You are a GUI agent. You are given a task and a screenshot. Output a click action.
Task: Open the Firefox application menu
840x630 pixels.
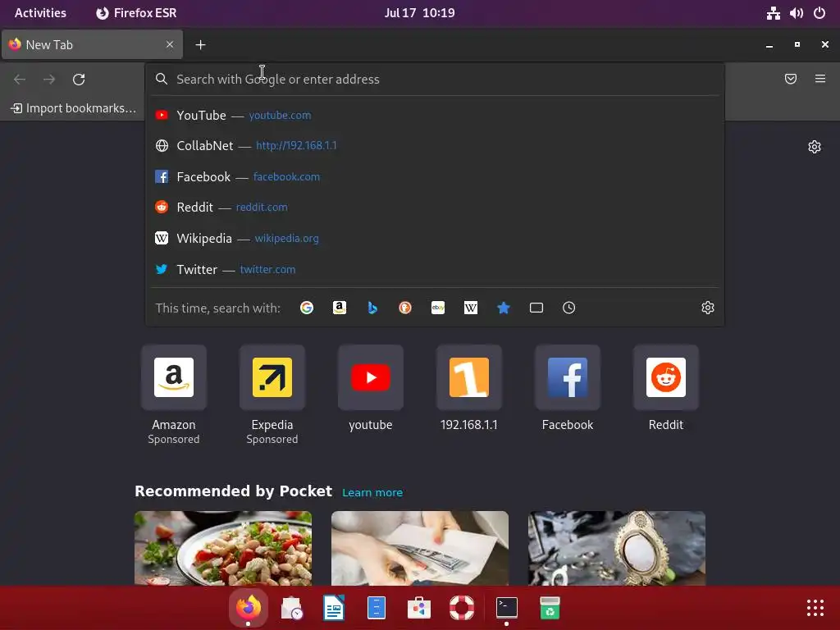click(x=820, y=79)
